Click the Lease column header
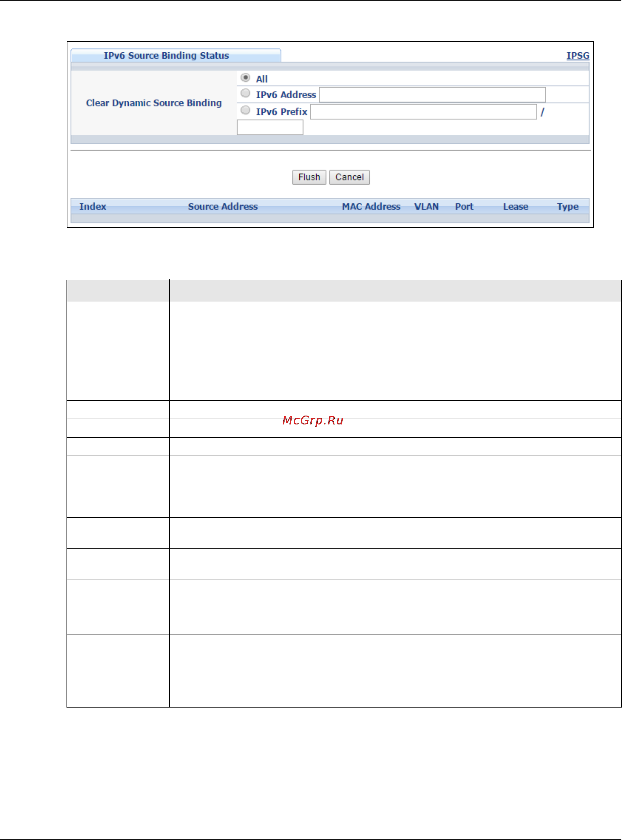Image resolution: width=622 pixels, height=840 pixels. 515,206
